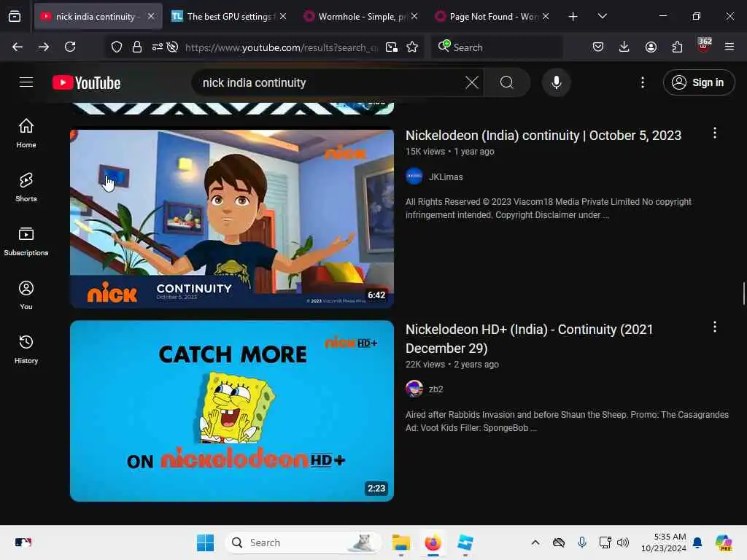
Task: Visit the JKLimas channel name
Action: [446, 176]
